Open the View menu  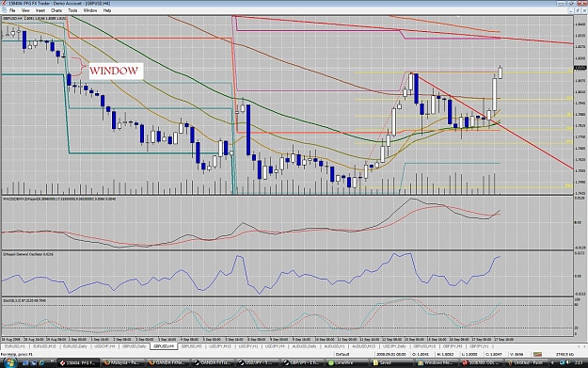tap(25, 10)
